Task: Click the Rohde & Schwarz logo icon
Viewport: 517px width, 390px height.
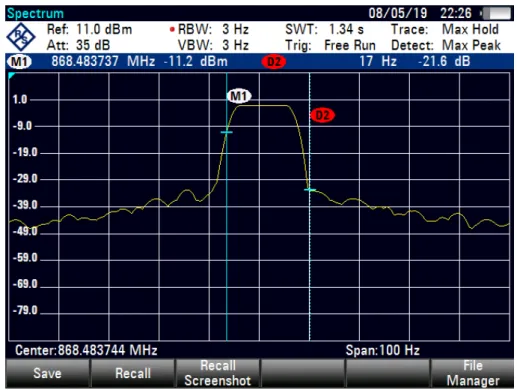Action: tap(21, 37)
